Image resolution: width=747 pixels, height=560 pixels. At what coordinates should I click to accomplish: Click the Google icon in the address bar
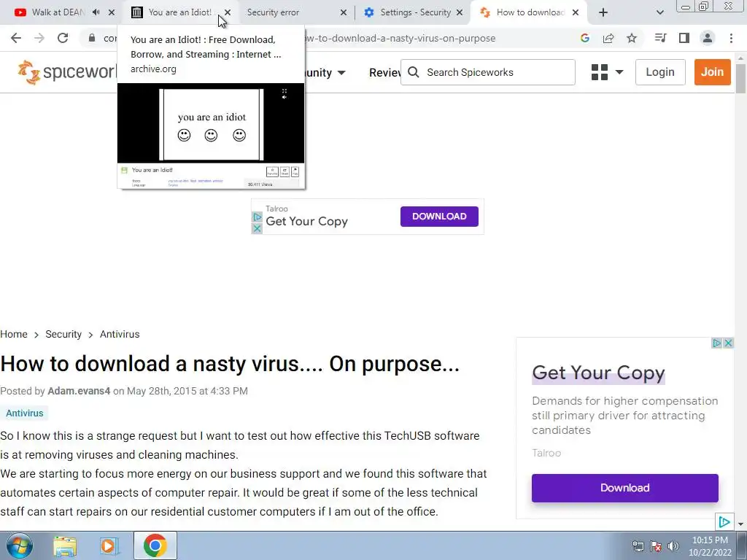[585, 38]
